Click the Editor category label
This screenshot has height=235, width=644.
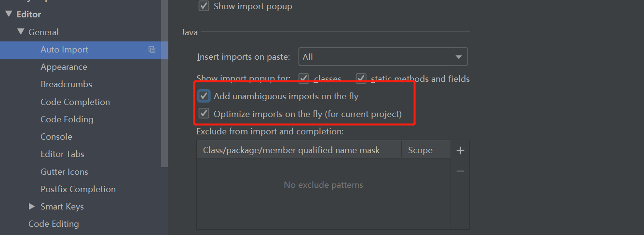tap(29, 14)
